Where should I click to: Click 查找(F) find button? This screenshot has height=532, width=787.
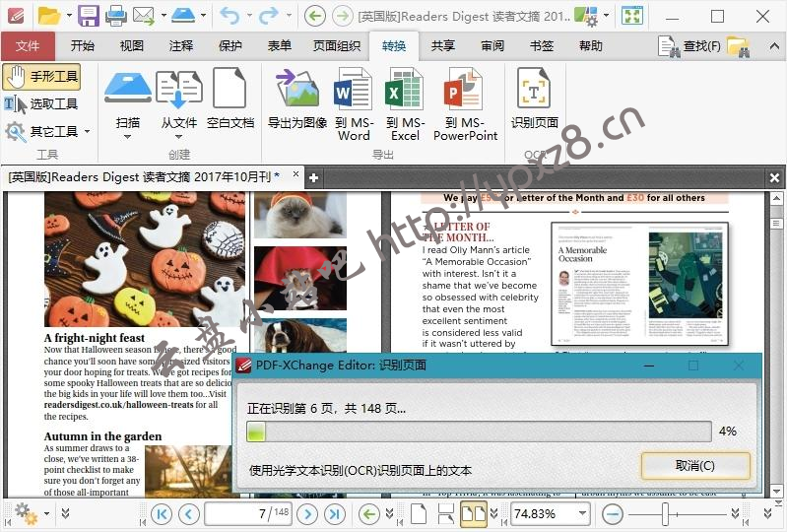689,46
